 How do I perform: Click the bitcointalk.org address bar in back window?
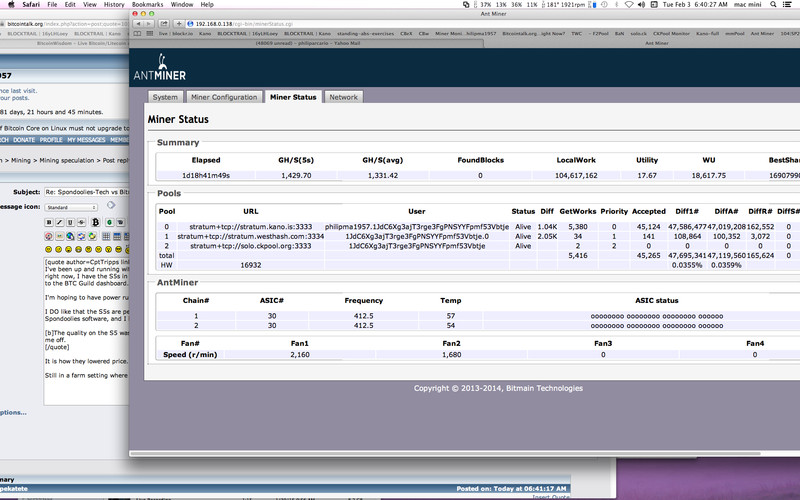tap(65, 23)
